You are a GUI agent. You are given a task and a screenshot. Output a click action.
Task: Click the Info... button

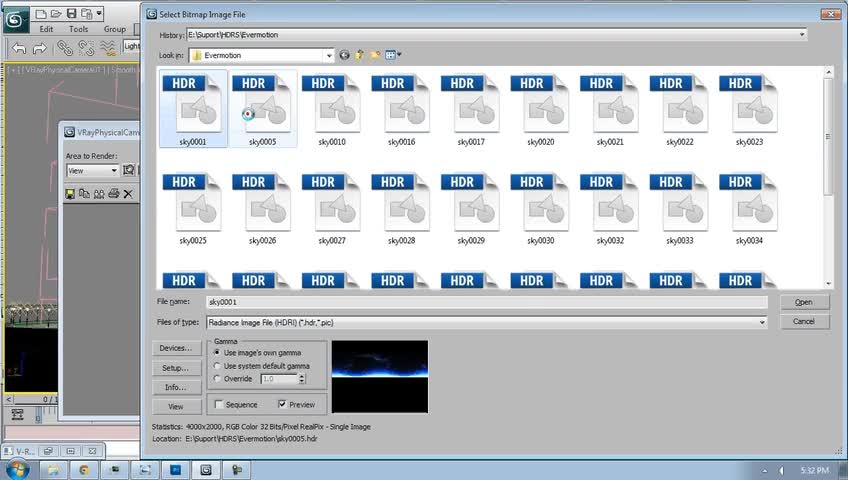(x=176, y=388)
